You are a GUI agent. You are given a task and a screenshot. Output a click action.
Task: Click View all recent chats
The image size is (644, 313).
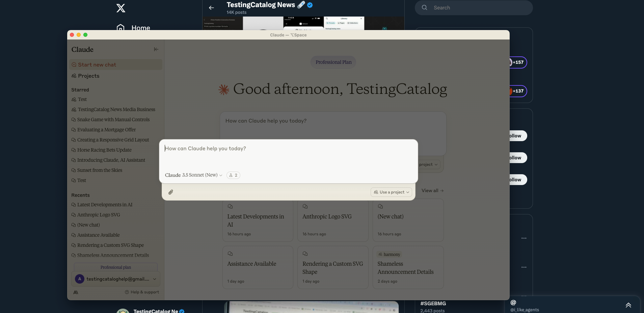click(x=432, y=190)
